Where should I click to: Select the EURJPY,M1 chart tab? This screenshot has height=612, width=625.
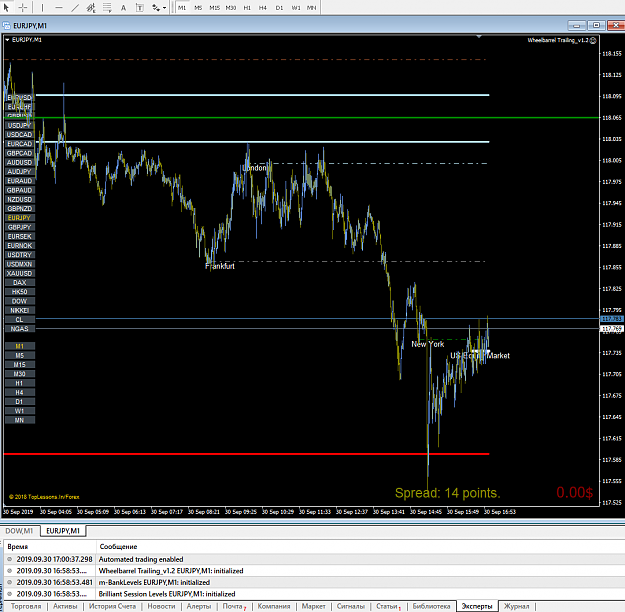63,531
